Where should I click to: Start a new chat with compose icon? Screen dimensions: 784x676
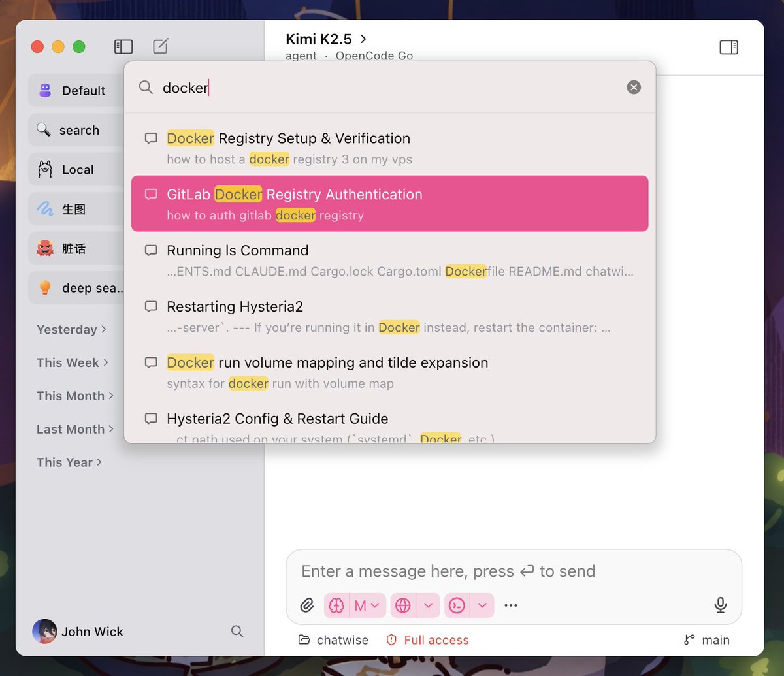tap(160, 46)
